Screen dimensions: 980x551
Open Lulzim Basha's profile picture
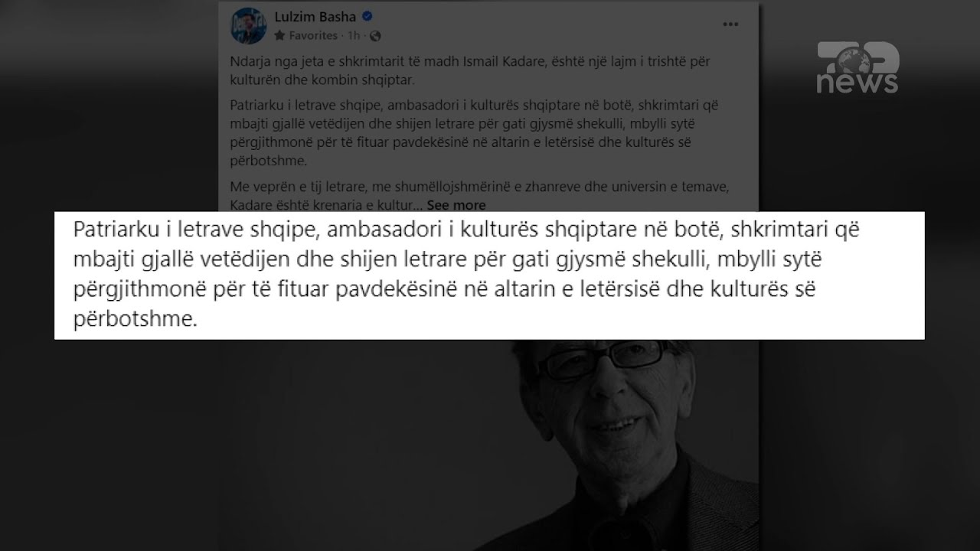point(247,26)
